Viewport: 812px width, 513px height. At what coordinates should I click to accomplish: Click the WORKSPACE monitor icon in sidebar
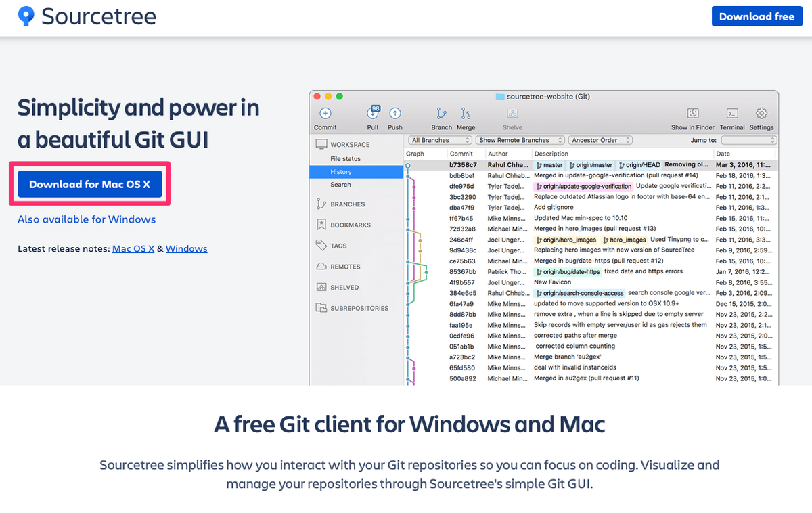[x=321, y=144]
